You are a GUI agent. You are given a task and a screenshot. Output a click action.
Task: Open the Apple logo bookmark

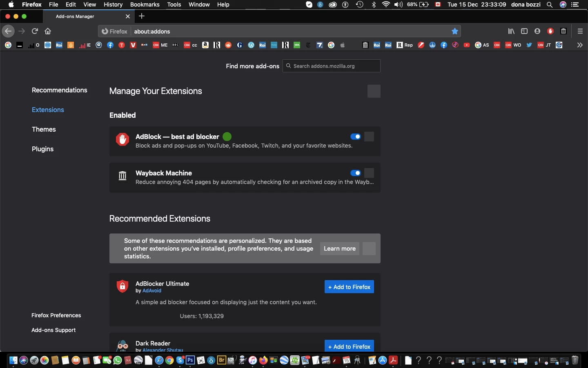point(343,45)
